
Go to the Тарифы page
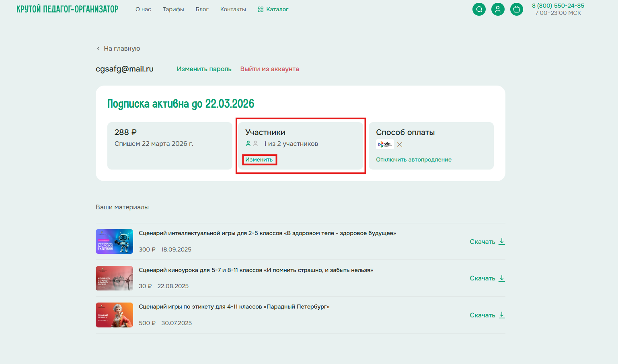(173, 9)
